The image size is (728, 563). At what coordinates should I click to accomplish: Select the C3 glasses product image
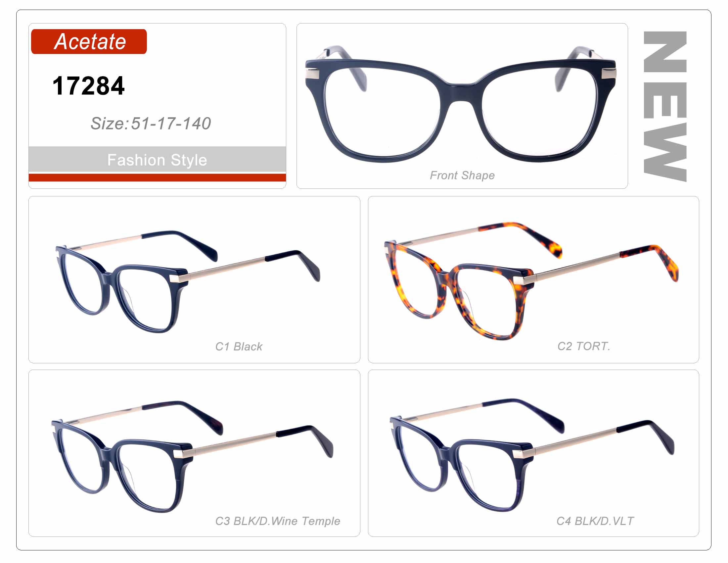[x=192, y=456]
